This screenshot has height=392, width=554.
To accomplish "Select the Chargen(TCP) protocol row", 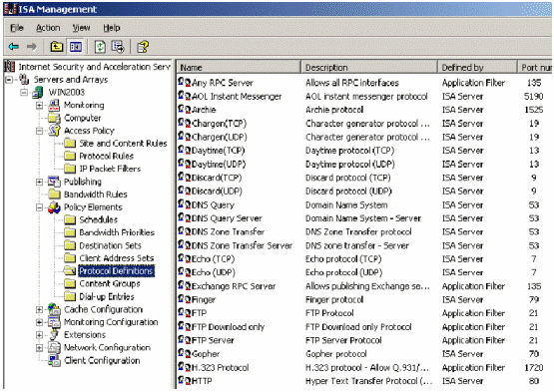I will [364, 124].
